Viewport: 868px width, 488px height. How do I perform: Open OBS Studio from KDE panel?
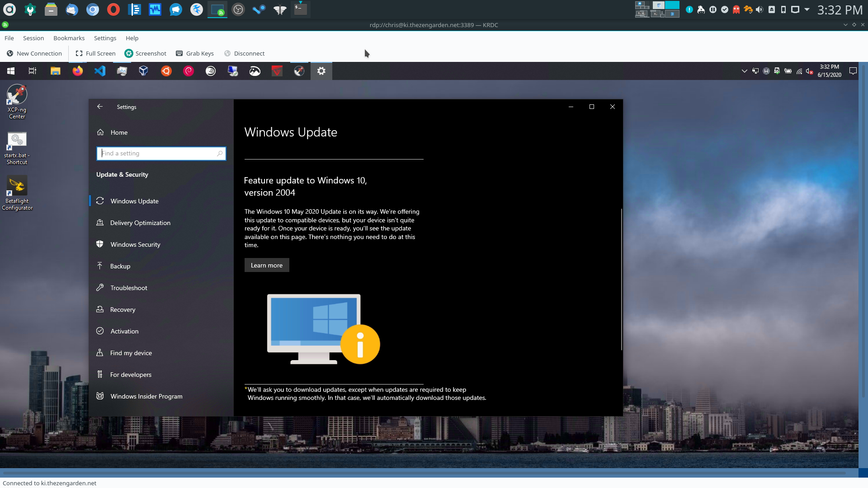(x=238, y=9)
